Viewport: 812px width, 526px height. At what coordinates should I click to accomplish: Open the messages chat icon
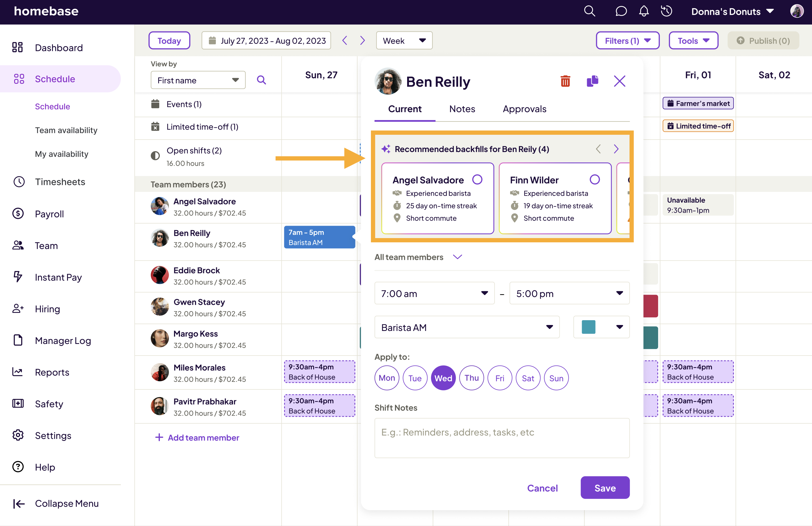pyautogui.click(x=621, y=11)
